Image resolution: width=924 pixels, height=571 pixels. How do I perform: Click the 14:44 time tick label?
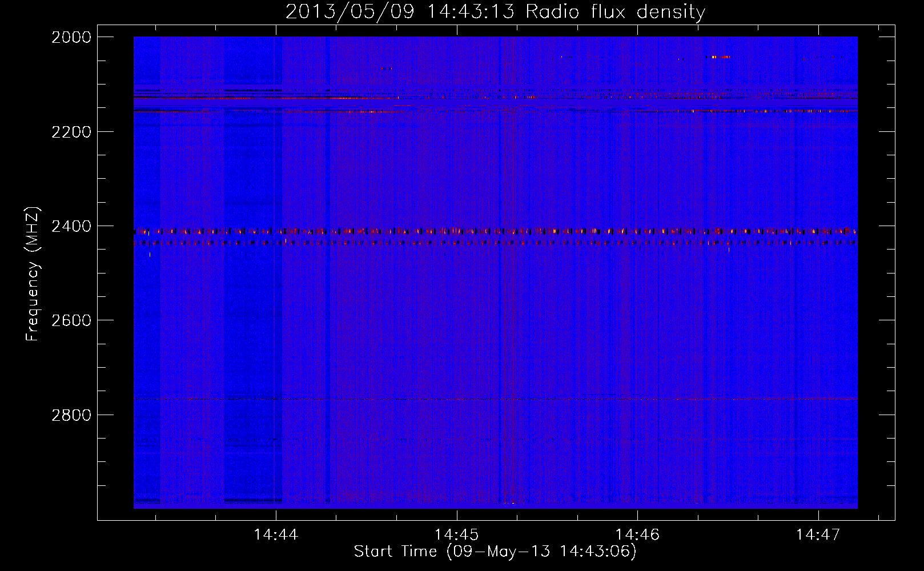tap(276, 535)
